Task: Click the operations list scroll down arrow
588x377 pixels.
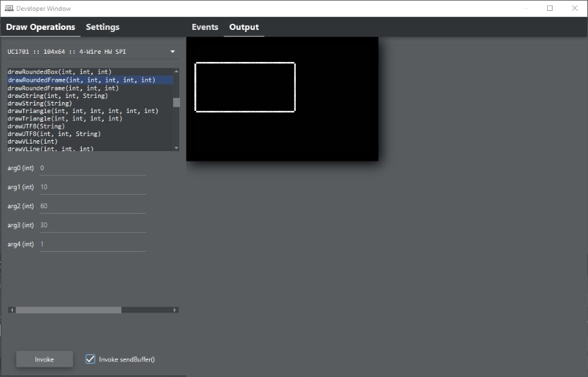Action: point(176,148)
